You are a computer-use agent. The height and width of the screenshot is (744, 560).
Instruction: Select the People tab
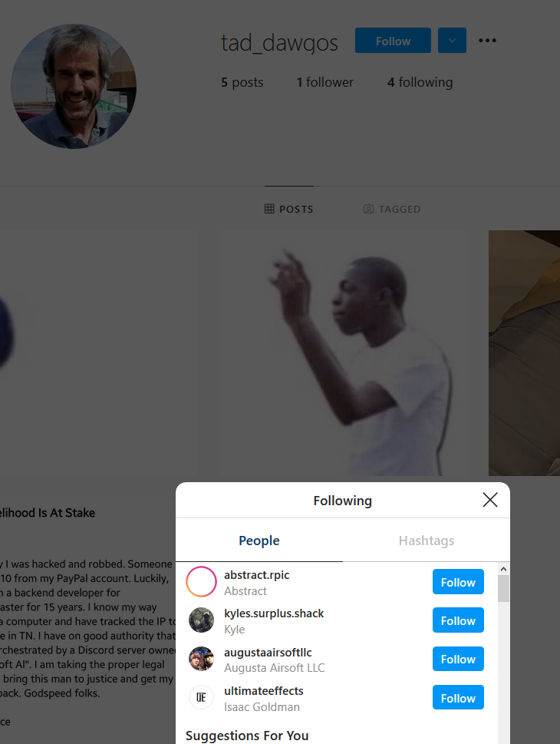(259, 541)
